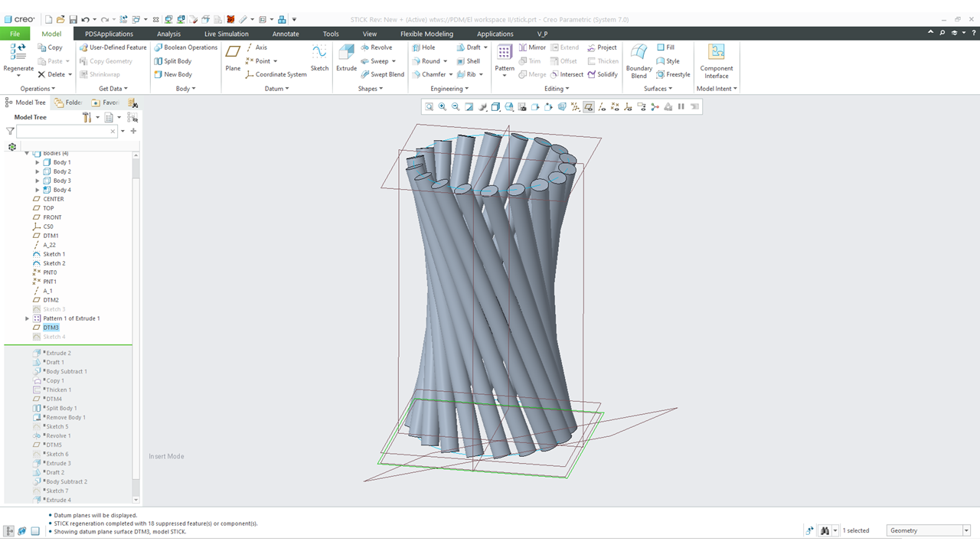This screenshot has height=551, width=980.
Task: Expand Pattern 1 of Extrude 1
Action: (x=28, y=318)
